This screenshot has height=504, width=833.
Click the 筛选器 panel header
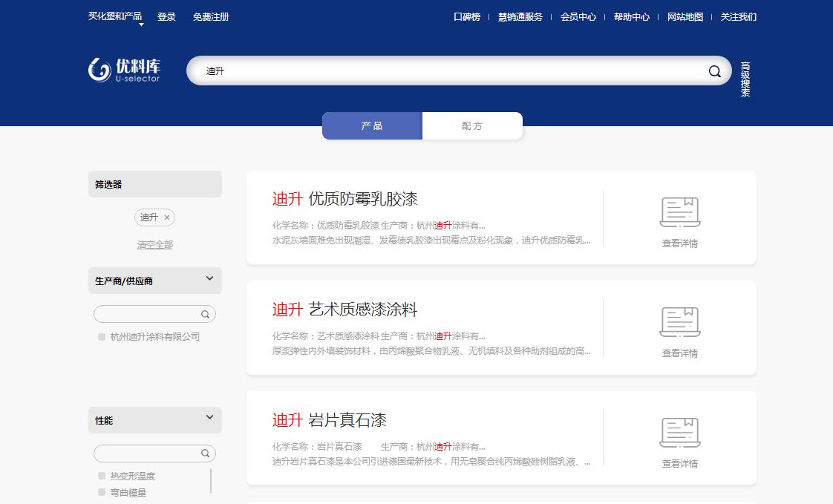click(x=155, y=184)
